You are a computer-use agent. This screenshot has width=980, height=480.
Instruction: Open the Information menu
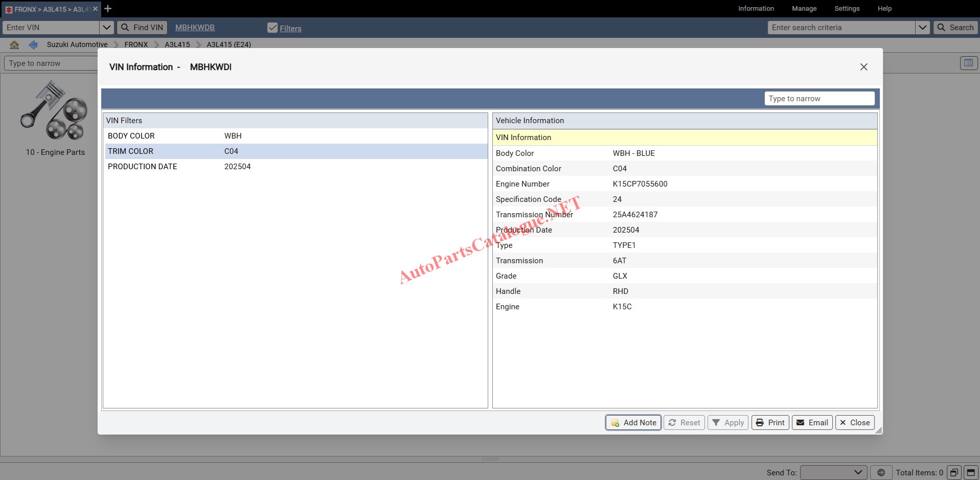point(756,9)
